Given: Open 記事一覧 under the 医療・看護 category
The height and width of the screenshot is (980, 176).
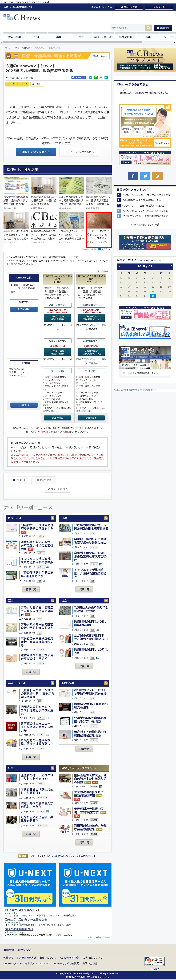Looking at the screenshot, I should pos(31,589).
